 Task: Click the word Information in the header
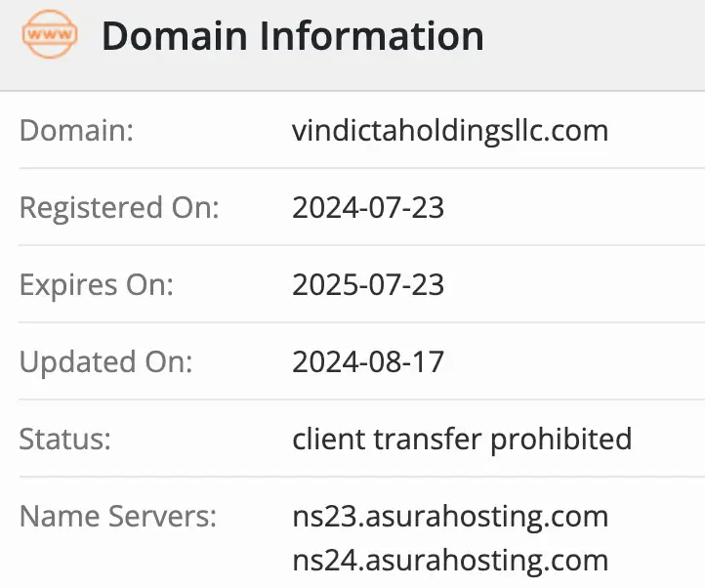point(374,37)
